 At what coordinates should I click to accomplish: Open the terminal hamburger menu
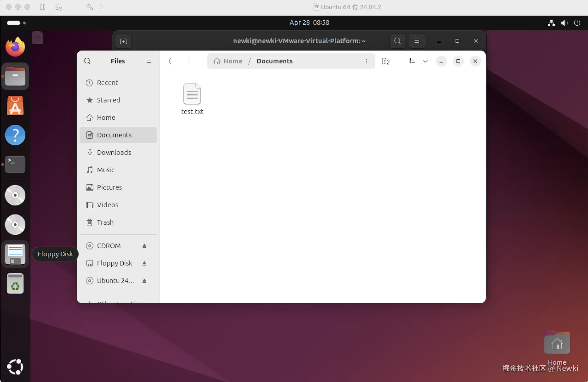[417, 41]
